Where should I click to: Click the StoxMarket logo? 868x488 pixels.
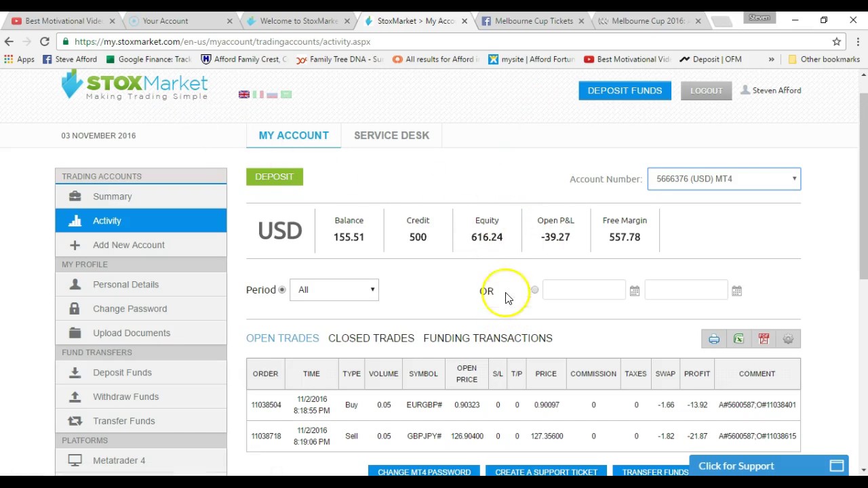[x=134, y=86]
